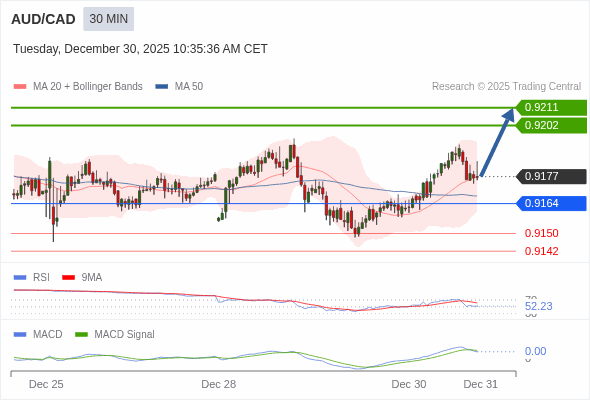This screenshot has height=400, width=590.
Task: Select the AUD/CAD pair title
Action: pyautogui.click(x=43, y=19)
